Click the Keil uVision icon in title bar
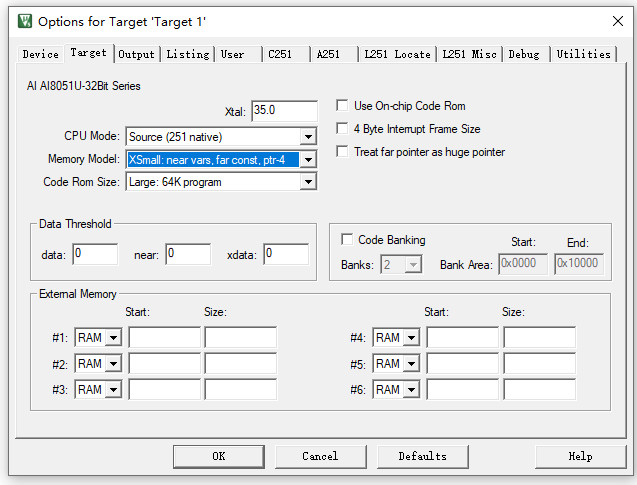637x485 pixels. coord(25,21)
